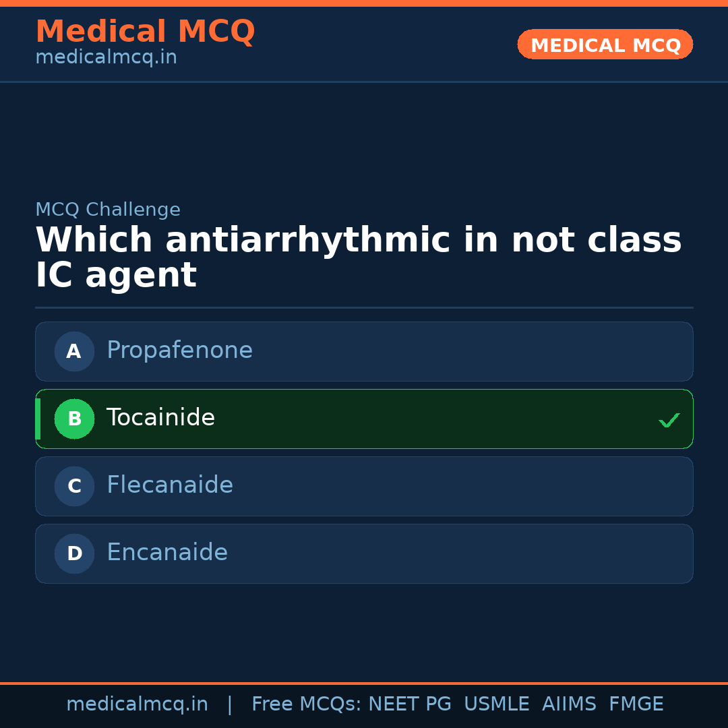Click the Medical MCQ header title
728x728 pixels.
[145, 31]
